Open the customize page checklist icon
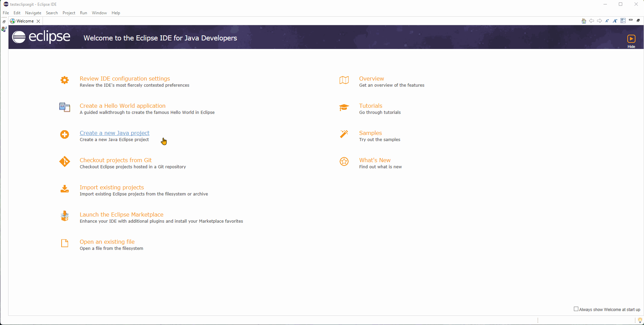Image resolution: width=644 pixels, height=325 pixels. (x=623, y=21)
